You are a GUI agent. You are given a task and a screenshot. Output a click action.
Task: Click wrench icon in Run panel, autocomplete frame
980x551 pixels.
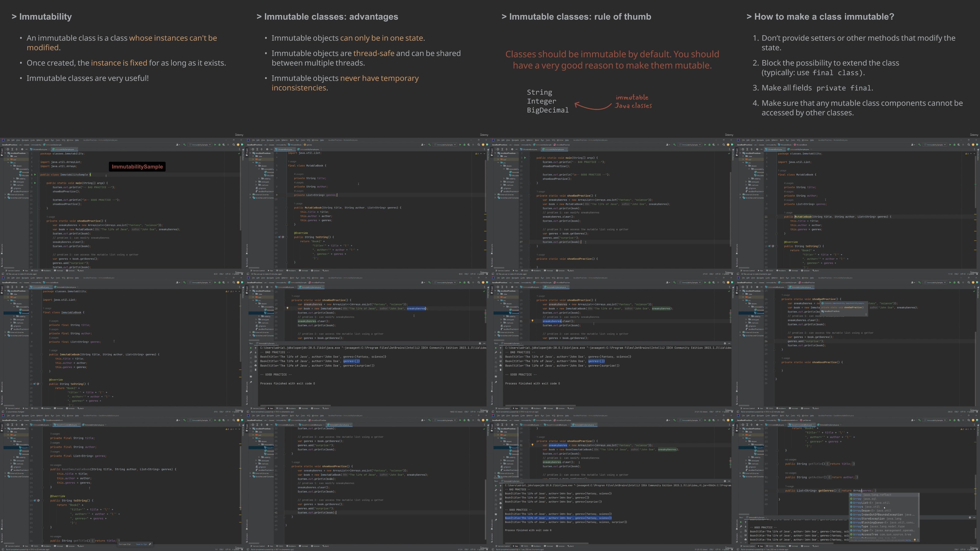click(741, 526)
